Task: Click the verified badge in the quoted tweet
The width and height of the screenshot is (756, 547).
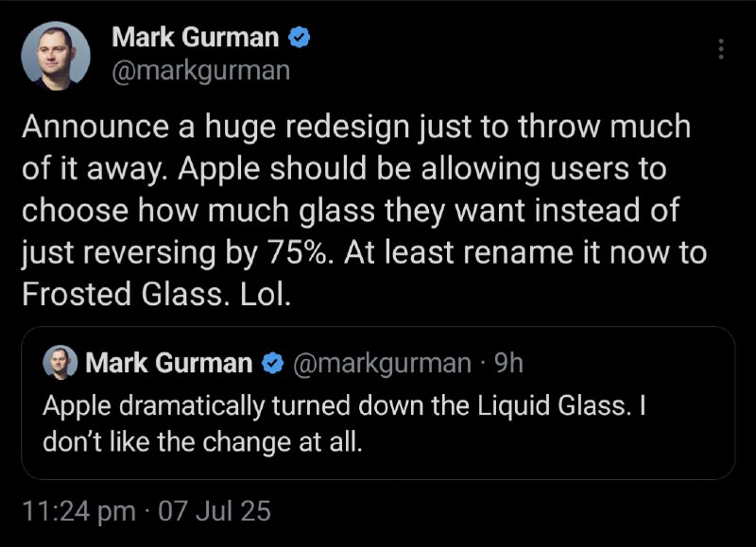Action: pos(272,363)
